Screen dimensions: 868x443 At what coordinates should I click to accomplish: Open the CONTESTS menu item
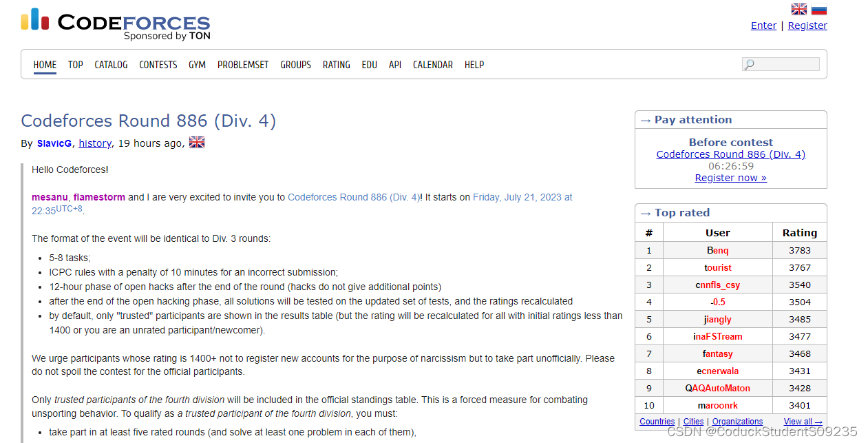tap(158, 65)
